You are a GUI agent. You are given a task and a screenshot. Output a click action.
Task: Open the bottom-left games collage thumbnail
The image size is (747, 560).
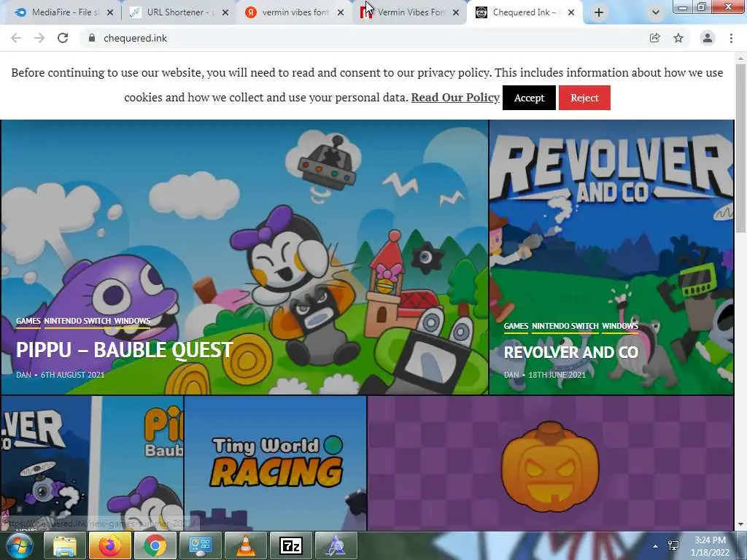92,463
